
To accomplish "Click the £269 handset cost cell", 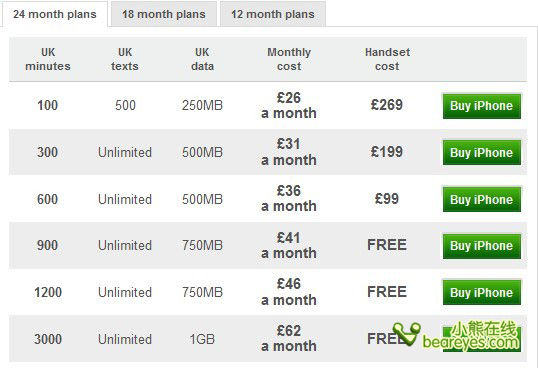I will tap(387, 105).
